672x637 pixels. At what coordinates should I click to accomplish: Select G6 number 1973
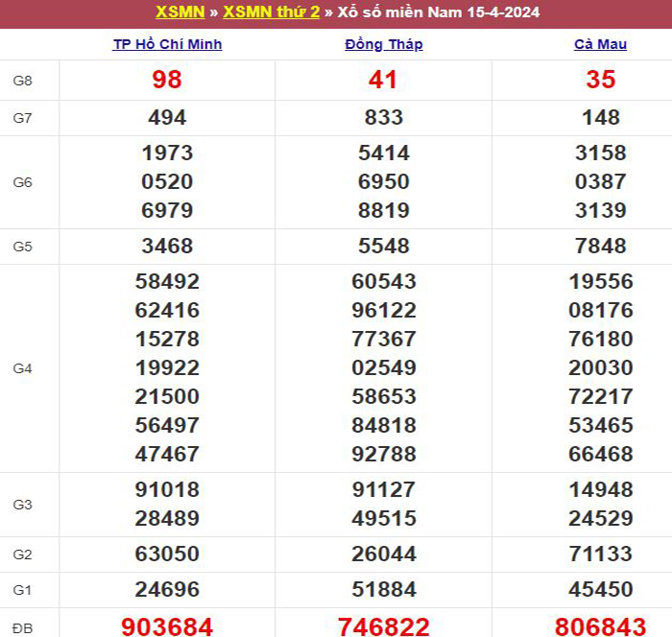(167, 153)
